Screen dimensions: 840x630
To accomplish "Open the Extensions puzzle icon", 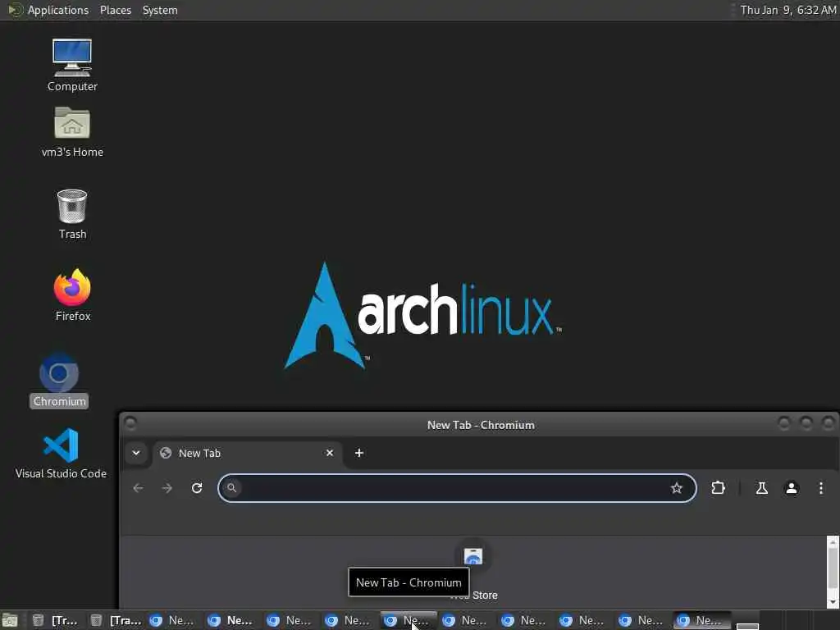I will pyautogui.click(x=718, y=488).
